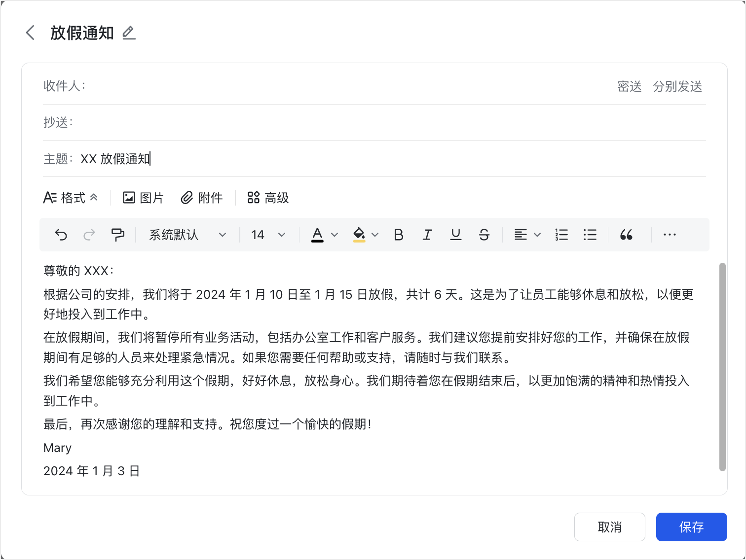Toggle strikethrough formatting

point(484,235)
